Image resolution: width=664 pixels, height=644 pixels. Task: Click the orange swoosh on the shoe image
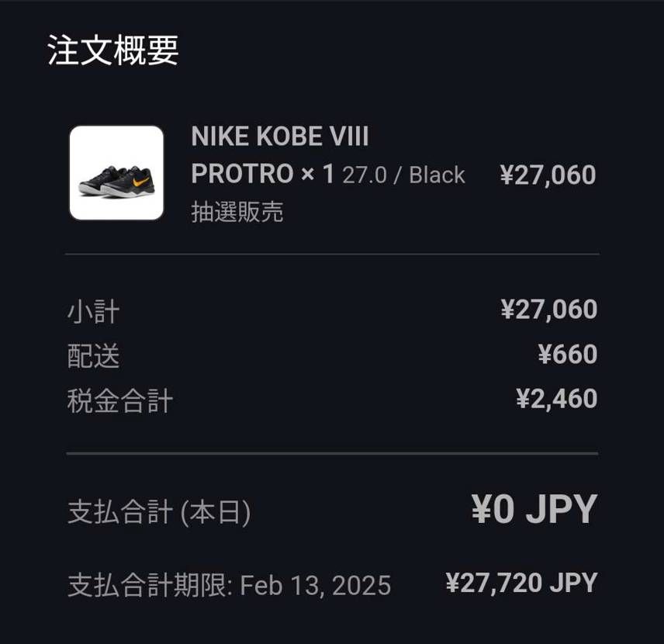coord(140,182)
